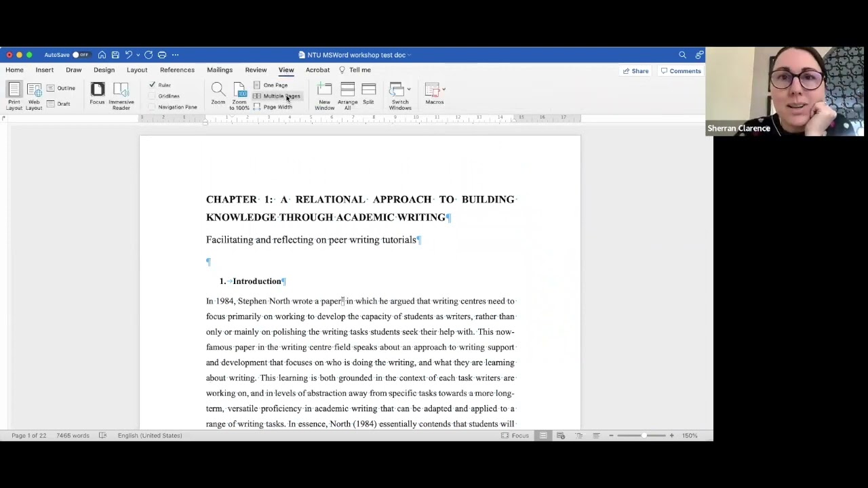Open the Review tab

tap(256, 70)
